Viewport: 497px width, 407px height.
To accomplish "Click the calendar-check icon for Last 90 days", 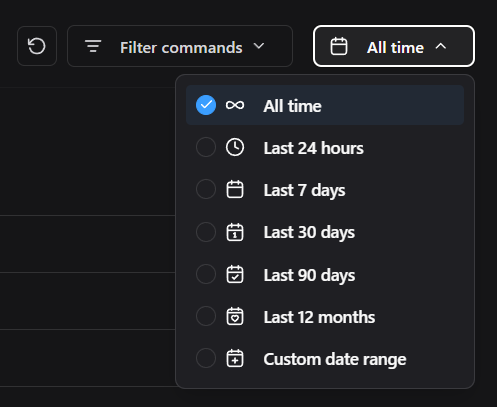I will click(235, 274).
